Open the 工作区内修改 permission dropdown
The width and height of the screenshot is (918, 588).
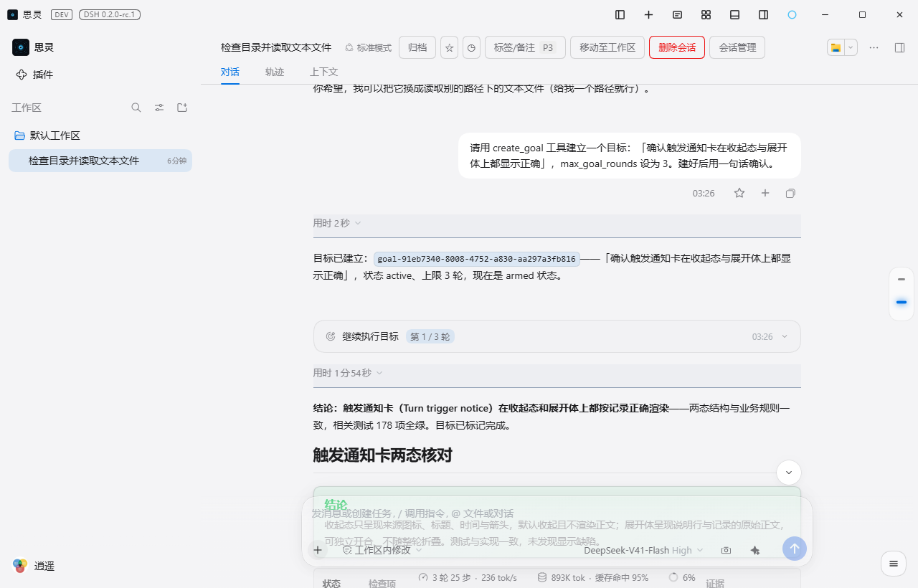click(382, 550)
